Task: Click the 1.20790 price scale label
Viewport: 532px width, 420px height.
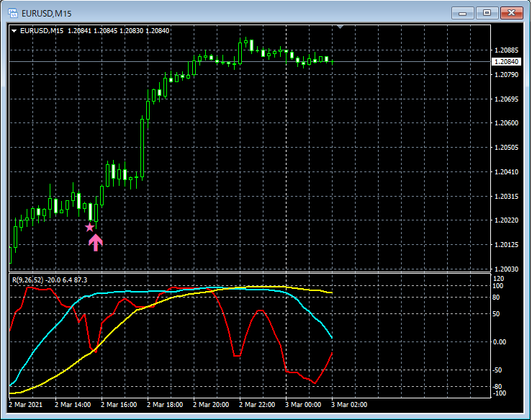Action: coord(506,74)
